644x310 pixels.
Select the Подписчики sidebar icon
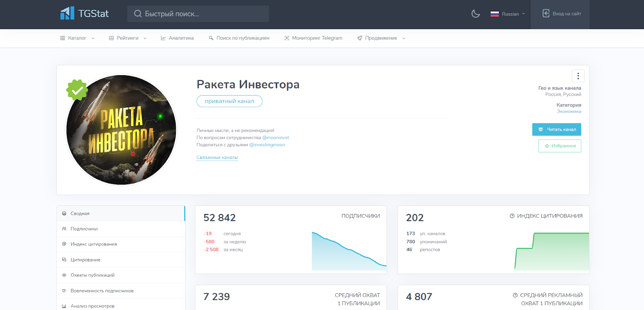(x=64, y=229)
